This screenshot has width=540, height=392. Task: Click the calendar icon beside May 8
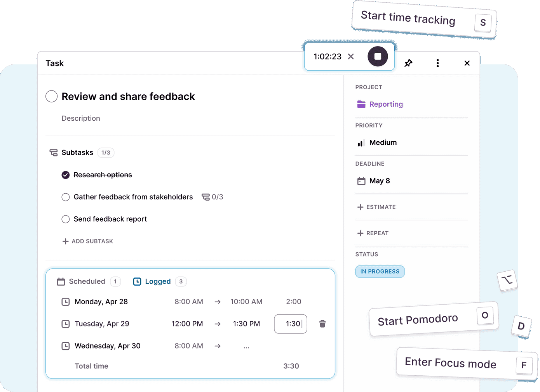(x=361, y=180)
